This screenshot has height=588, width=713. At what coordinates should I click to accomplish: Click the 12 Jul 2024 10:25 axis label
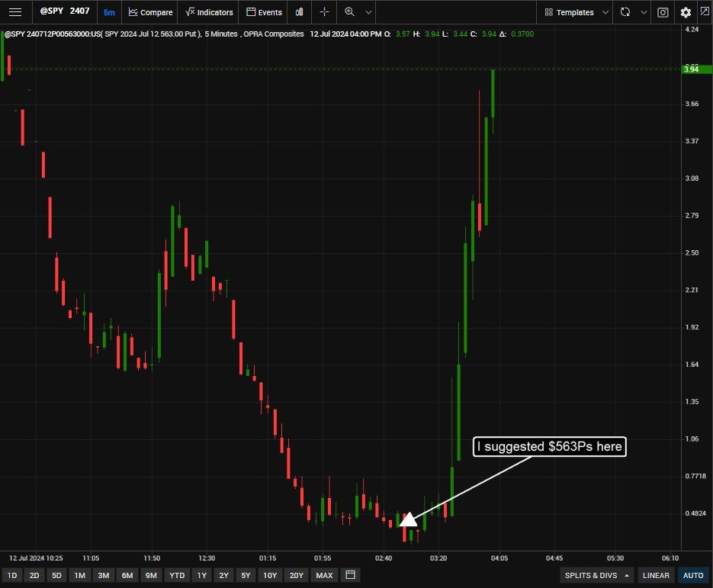pyautogui.click(x=36, y=558)
